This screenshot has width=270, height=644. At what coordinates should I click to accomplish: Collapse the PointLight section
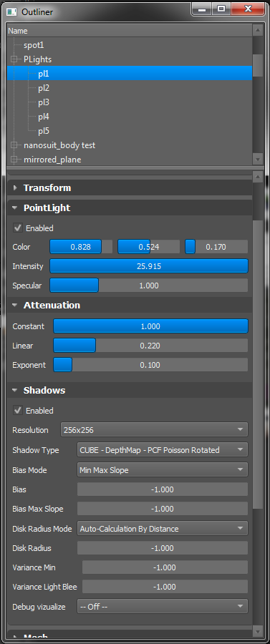click(x=15, y=208)
